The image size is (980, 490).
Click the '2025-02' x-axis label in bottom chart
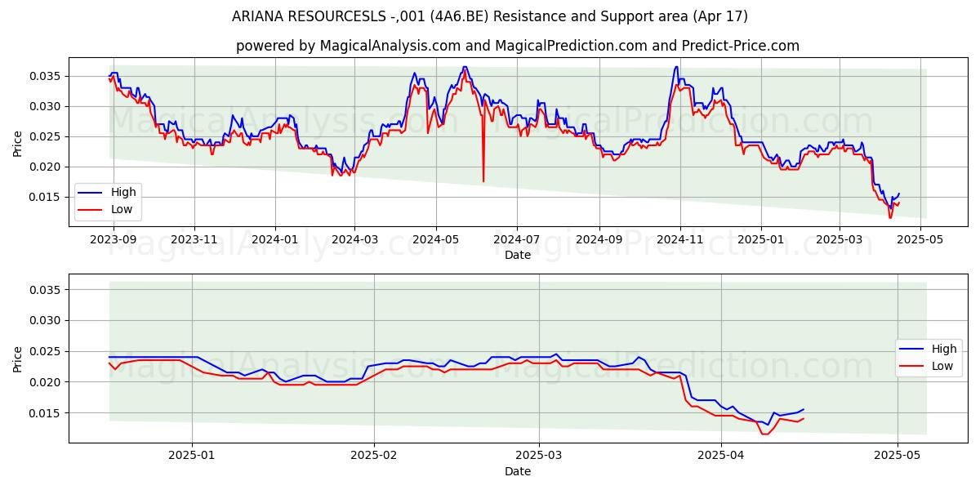(x=374, y=455)
